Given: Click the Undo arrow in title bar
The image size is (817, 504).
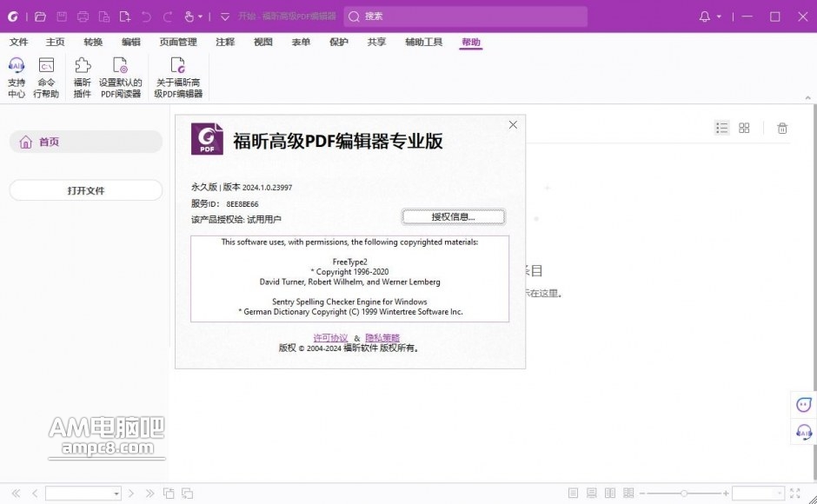Looking at the screenshot, I should (x=146, y=17).
